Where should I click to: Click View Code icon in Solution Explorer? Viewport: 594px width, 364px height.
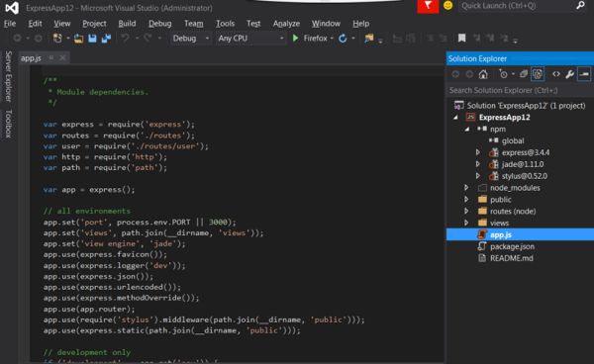coord(555,74)
